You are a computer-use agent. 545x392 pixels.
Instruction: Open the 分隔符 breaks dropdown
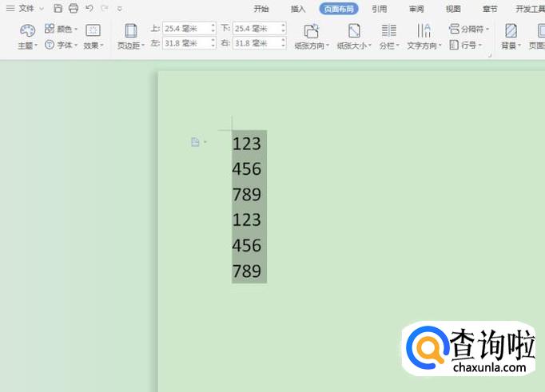469,29
